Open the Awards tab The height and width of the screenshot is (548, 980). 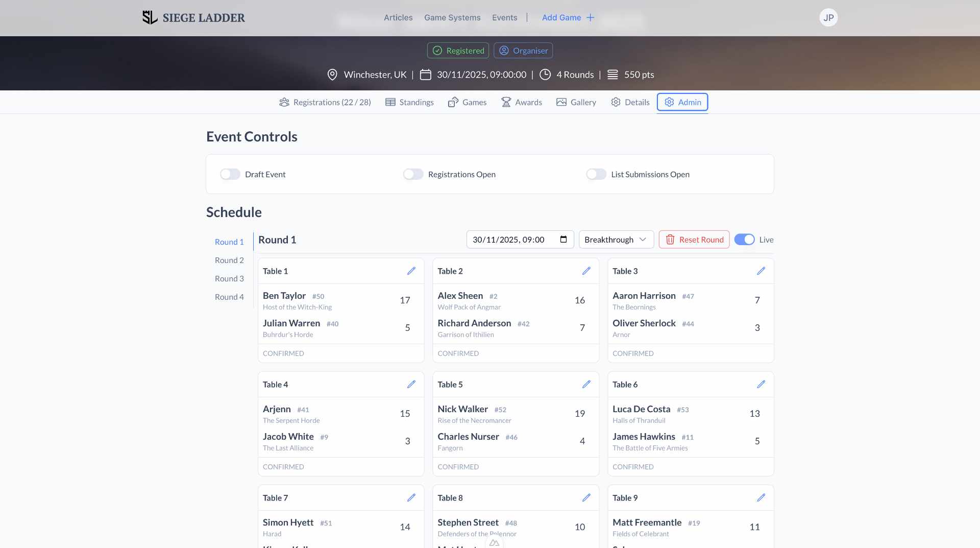pos(522,102)
